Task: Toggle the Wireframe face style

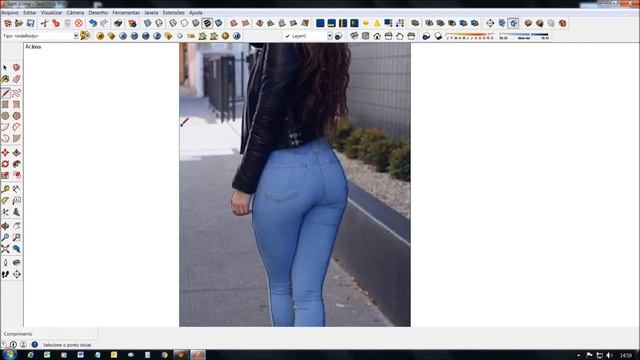Action: pyautogui.click(x=173, y=23)
